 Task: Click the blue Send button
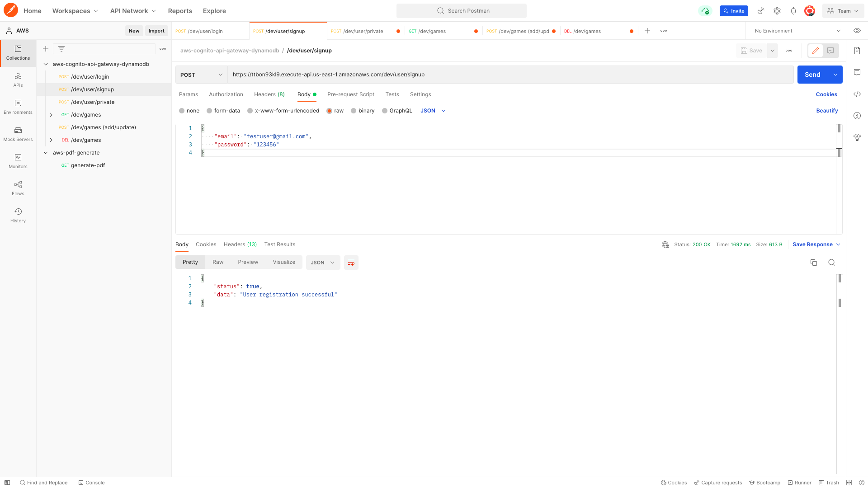coord(812,75)
